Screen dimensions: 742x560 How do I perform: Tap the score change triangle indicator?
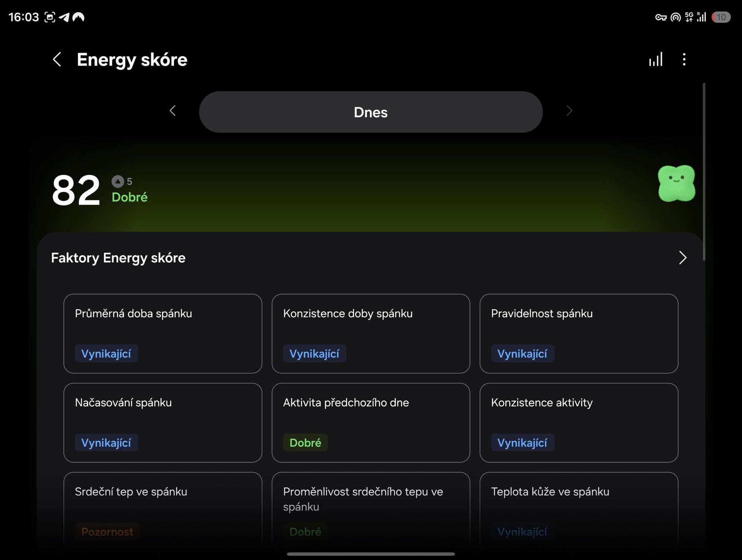pyautogui.click(x=118, y=181)
